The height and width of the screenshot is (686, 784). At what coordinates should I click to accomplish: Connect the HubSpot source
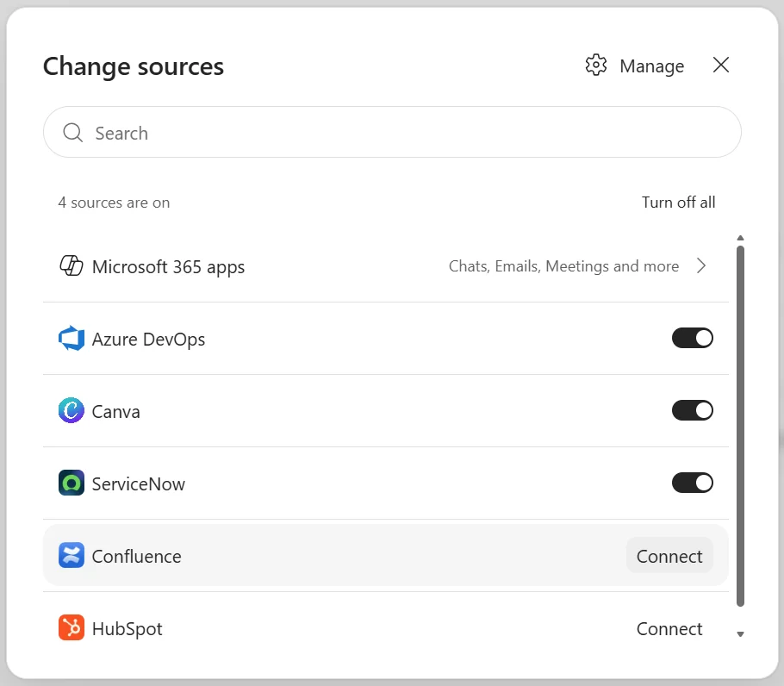tap(669, 628)
